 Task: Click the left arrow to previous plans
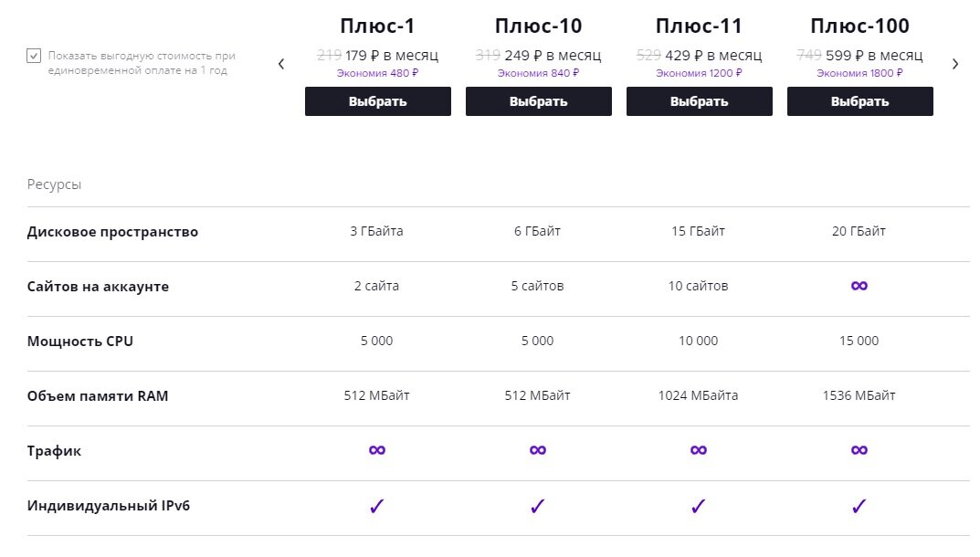pyautogui.click(x=281, y=64)
